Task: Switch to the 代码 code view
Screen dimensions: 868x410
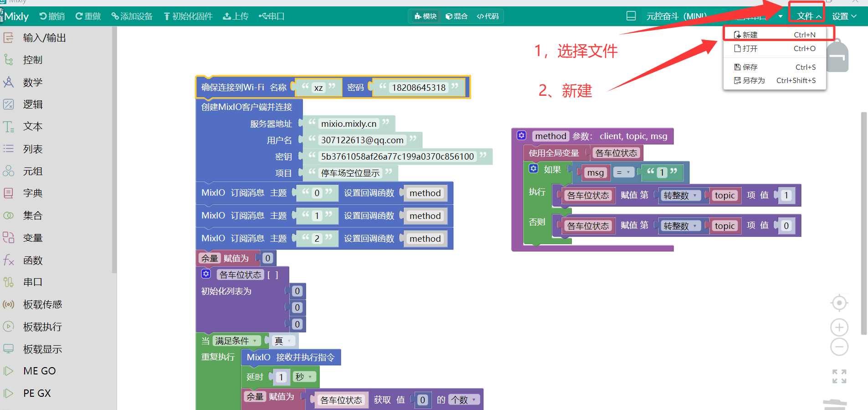Action: 488,16
